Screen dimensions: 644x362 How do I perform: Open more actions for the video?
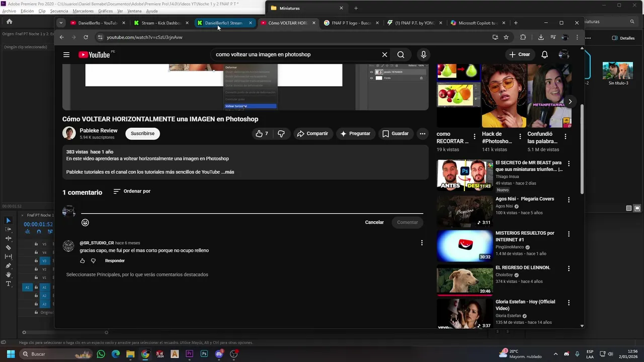click(x=423, y=134)
